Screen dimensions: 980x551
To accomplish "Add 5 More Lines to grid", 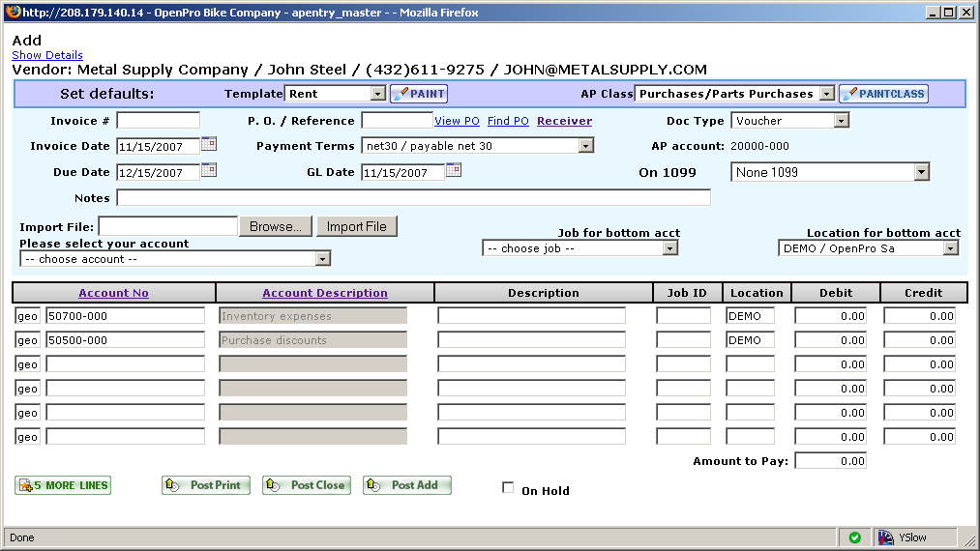I will click(63, 485).
